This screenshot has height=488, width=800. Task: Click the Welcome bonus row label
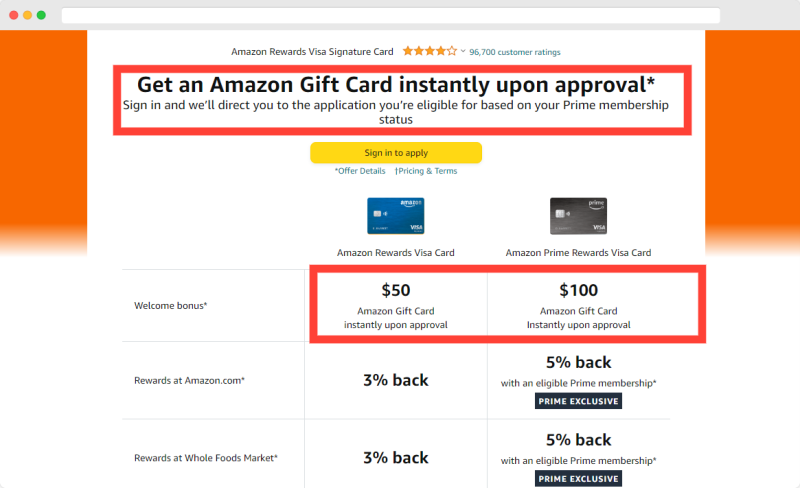click(170, 306)
